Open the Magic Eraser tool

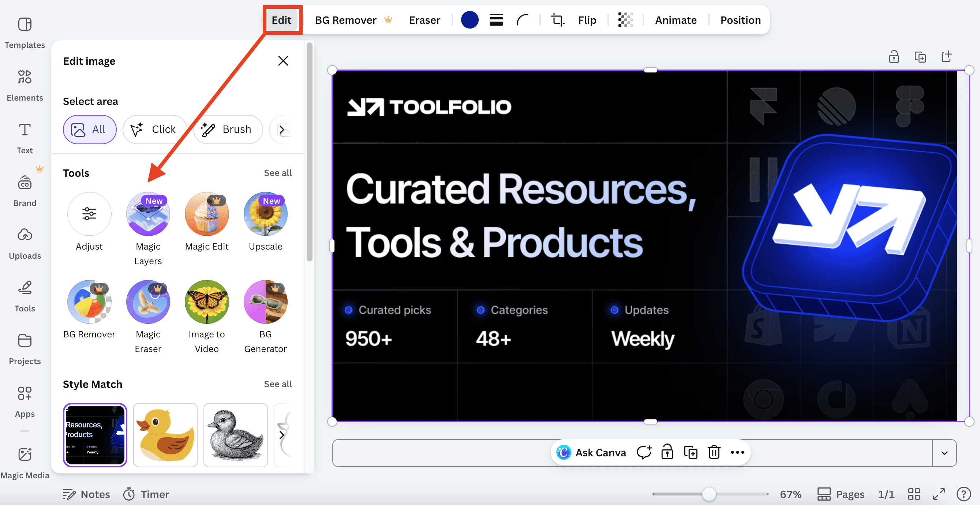pos(148,302)
